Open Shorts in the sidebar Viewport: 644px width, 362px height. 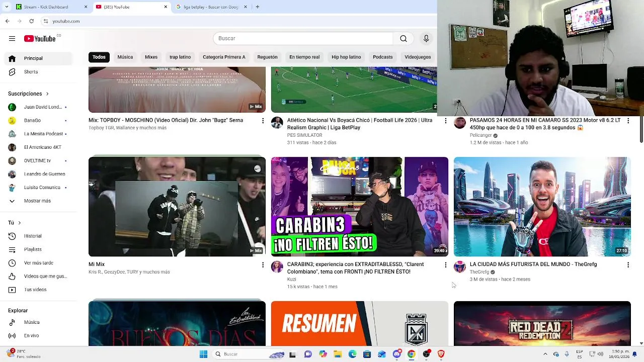coord(38,72)
